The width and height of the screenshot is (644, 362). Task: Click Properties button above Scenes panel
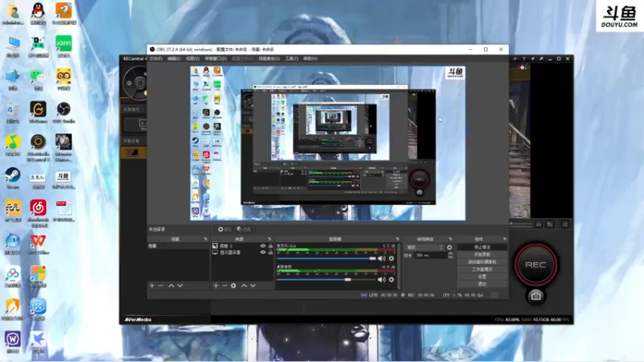[x=225, y=229]
